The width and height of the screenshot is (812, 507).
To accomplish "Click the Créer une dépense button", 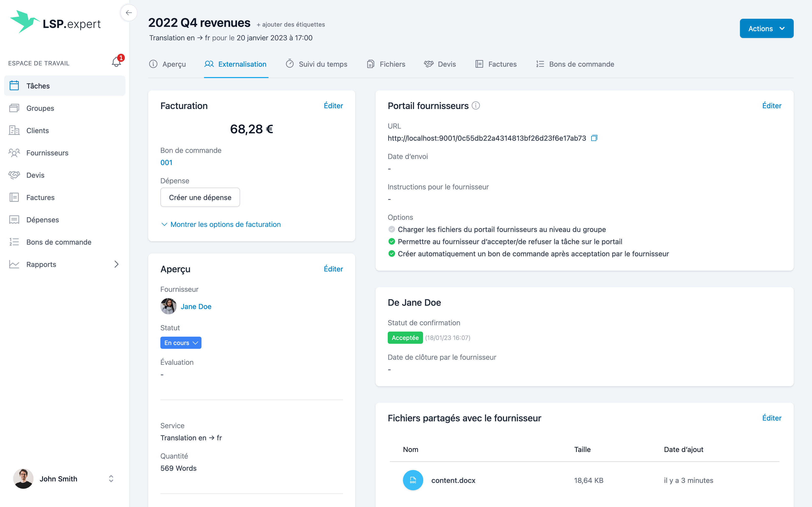I will [x=200, y=197].
